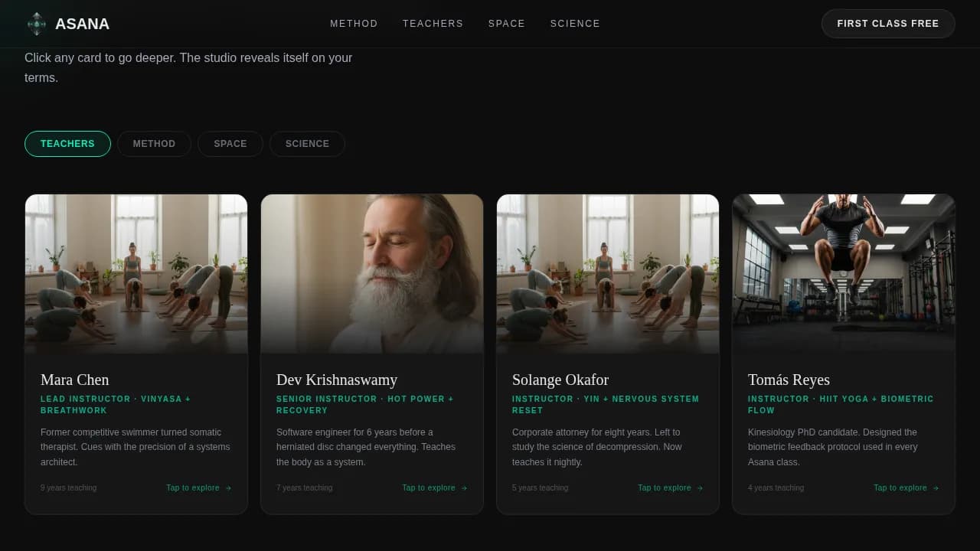Click 'LEAD INSTRUCTOR · VINYASA + BREATHWORK' label
The image size is (980, 551).
tap(116, 405)
